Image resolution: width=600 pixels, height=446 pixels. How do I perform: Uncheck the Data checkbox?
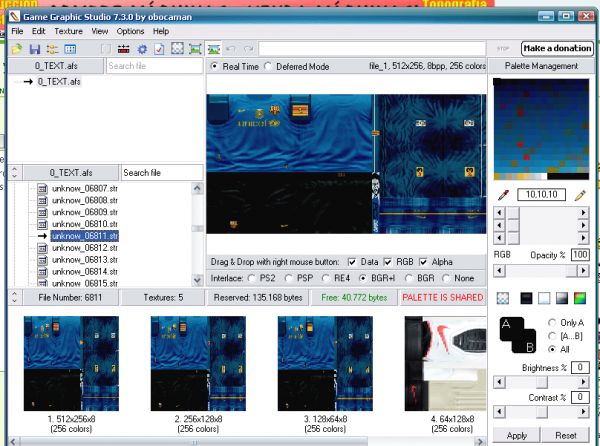point(352,262)
